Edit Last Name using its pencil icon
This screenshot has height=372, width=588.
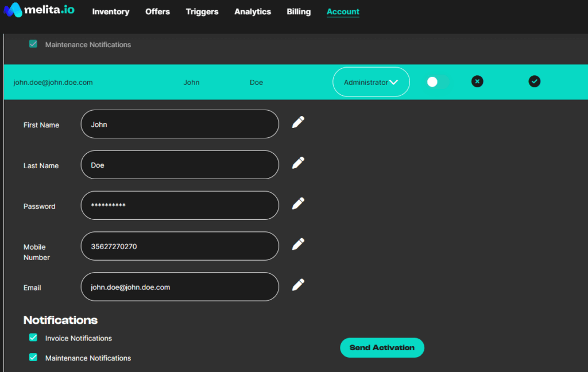coord(298,162)
